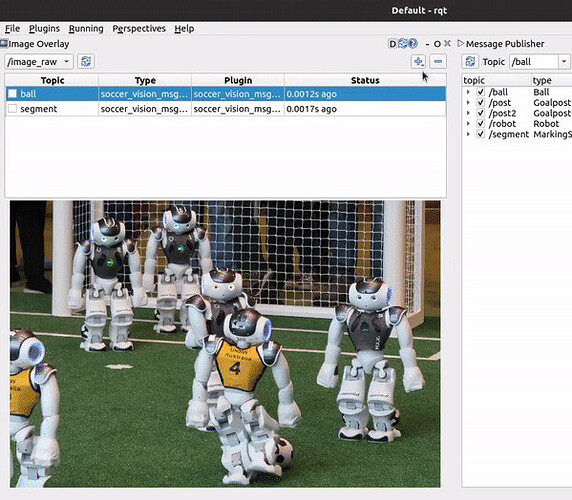Refresh the image topic list

tap(86, 62)
